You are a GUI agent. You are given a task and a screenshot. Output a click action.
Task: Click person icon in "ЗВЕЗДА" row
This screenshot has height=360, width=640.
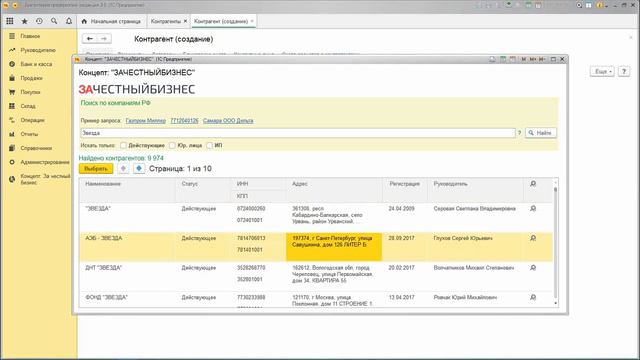(x=533, y=209)
